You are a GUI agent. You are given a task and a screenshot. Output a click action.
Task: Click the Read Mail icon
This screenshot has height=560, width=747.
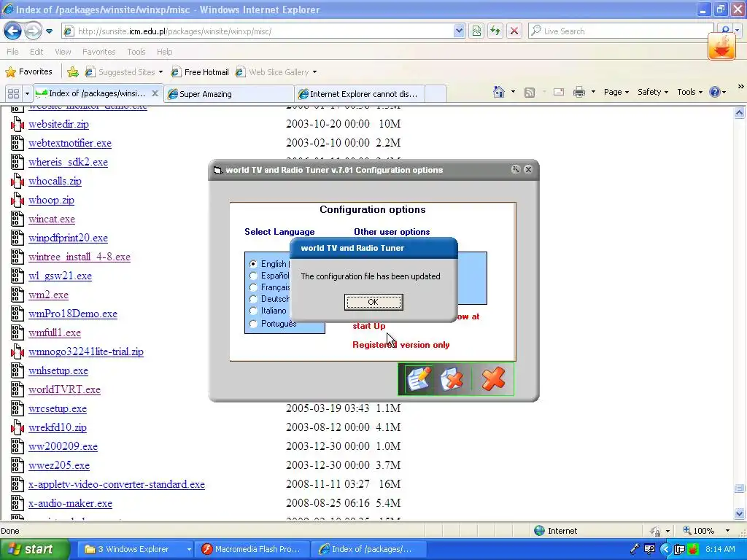(x=558, y=93)
